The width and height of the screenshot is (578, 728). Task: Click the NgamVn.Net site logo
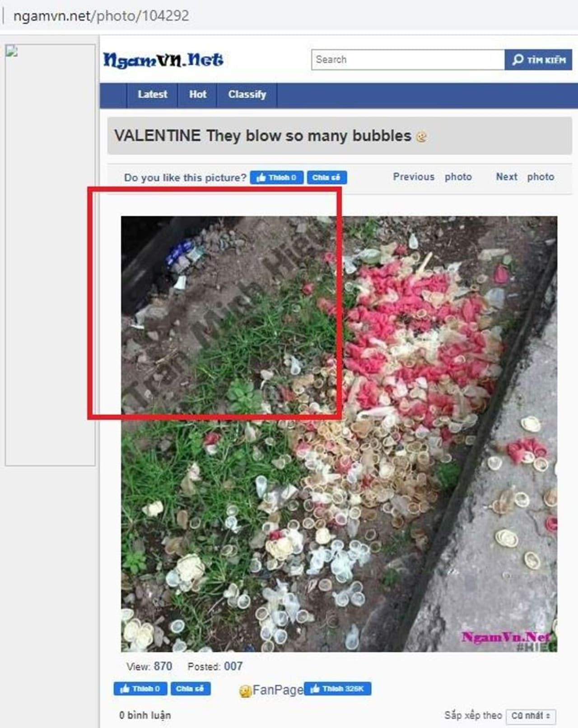[163, 60]
